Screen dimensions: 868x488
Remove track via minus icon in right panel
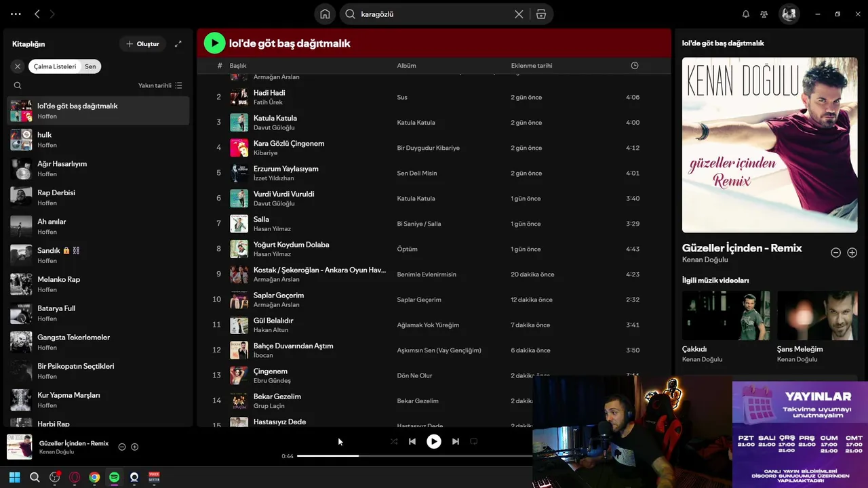pos(836,252)
